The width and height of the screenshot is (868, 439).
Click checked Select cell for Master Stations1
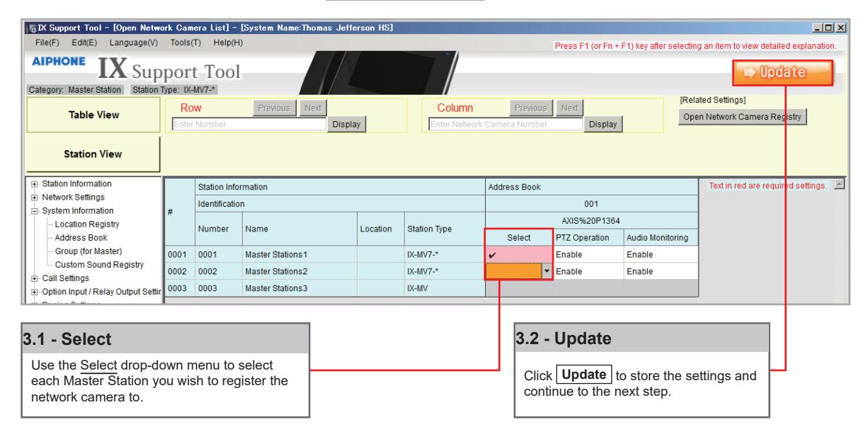[x=519, y=253]
